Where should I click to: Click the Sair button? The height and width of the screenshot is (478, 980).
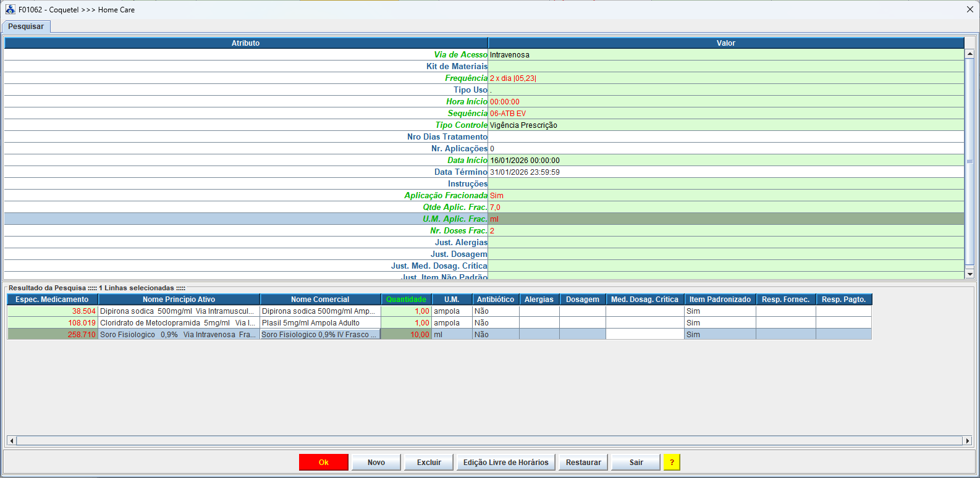pos(636,463)
